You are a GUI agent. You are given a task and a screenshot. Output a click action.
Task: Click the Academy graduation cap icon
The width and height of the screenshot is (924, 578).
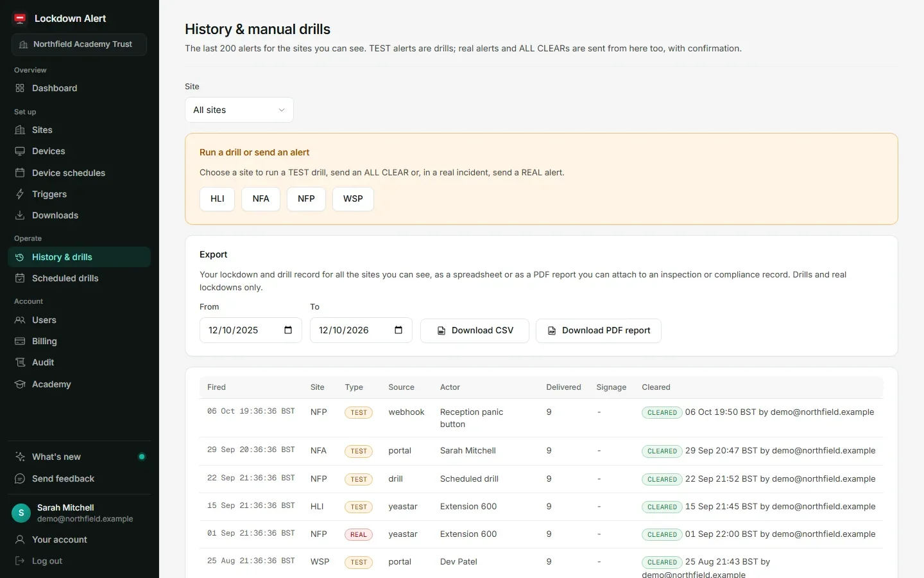(x=20, y=384)
